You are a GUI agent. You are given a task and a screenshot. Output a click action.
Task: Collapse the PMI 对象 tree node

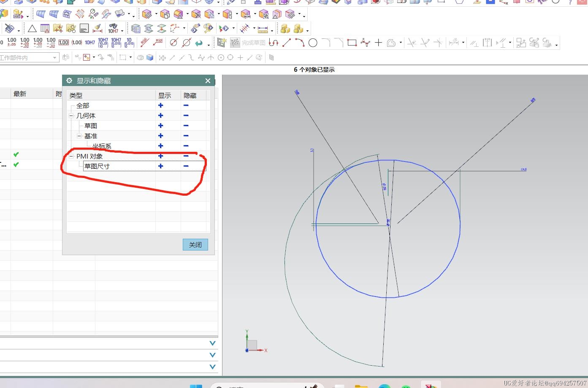71,156
